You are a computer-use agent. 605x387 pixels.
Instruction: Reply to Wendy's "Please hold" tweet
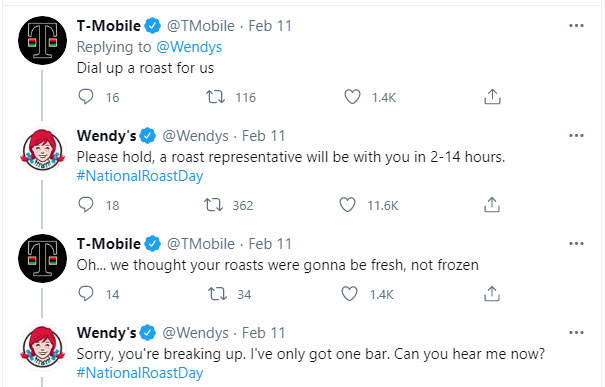click(x=86, y=205)
